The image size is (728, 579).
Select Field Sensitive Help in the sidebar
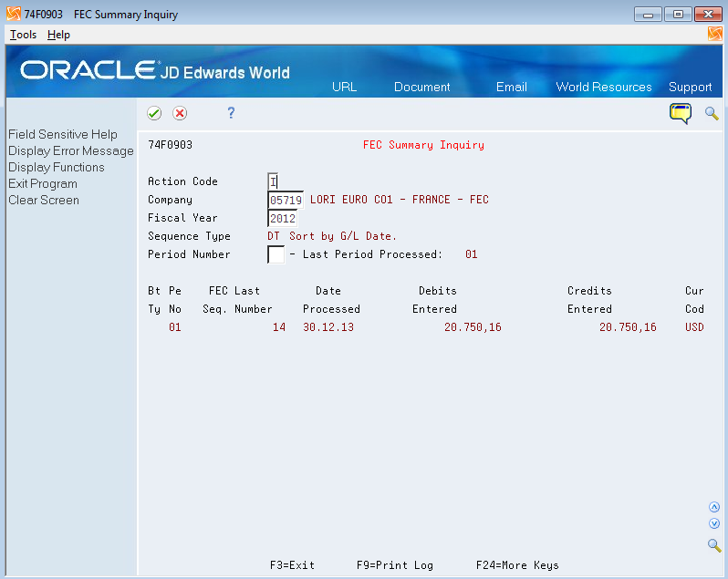pos(63,135)
